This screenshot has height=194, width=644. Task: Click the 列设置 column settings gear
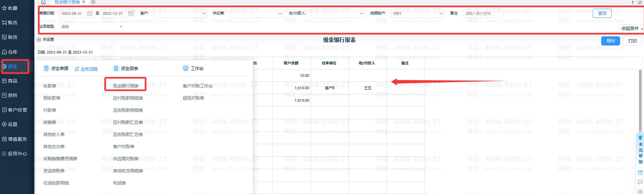pos(39,40)
